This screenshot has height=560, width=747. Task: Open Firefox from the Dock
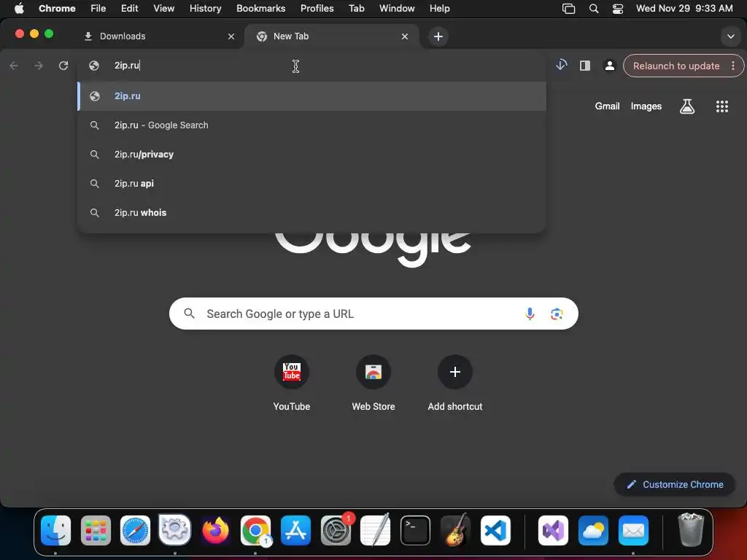[215, 530]
